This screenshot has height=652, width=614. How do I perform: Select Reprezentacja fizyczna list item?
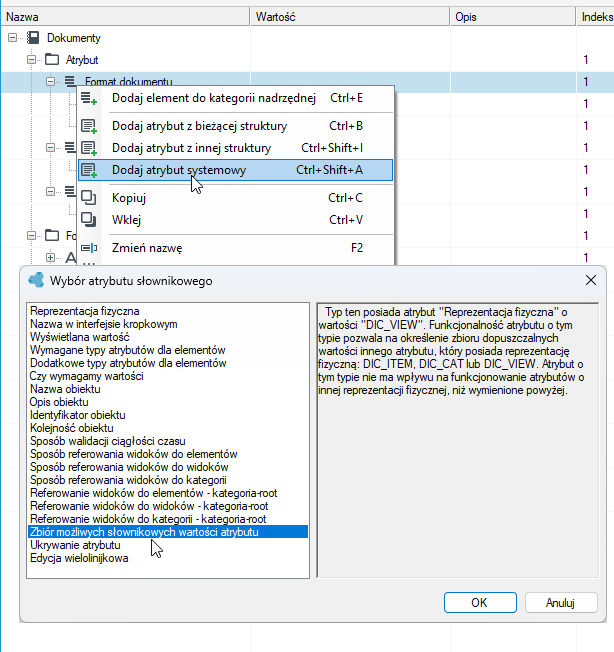coord(85,311)
